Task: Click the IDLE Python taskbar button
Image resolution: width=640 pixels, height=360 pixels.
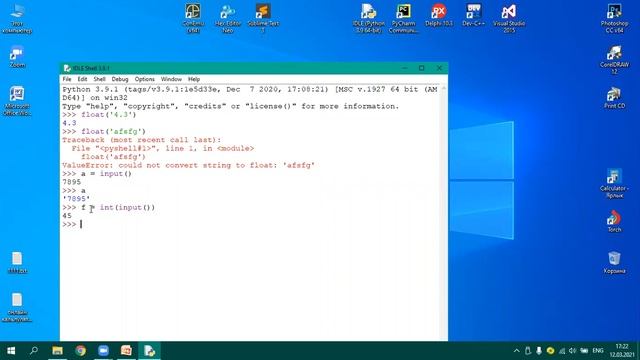Action: [149, 351]
